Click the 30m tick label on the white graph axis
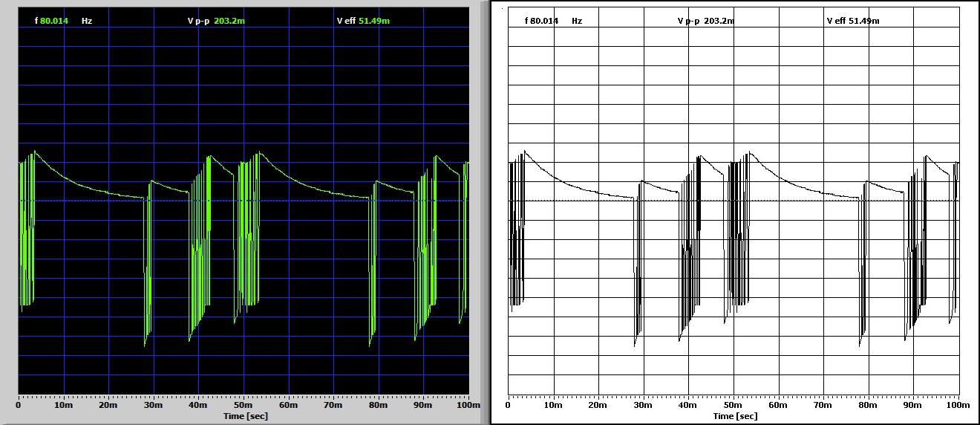Image resolution: width=980 pixels, height=425 pixels. (x=644, y=406)
